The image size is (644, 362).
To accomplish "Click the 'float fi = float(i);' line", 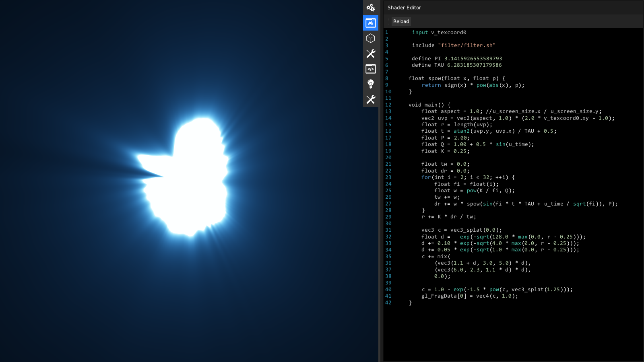I will 466,184.
